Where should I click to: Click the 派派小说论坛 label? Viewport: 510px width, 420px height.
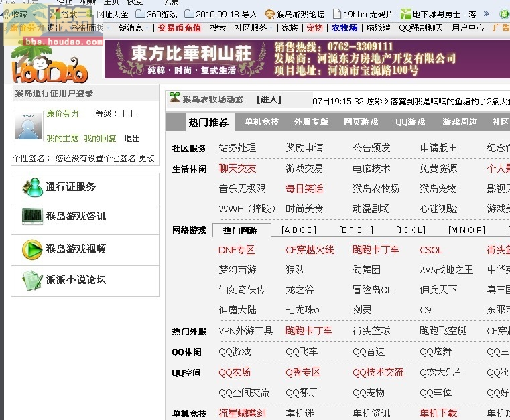click(x=76, y=280)
